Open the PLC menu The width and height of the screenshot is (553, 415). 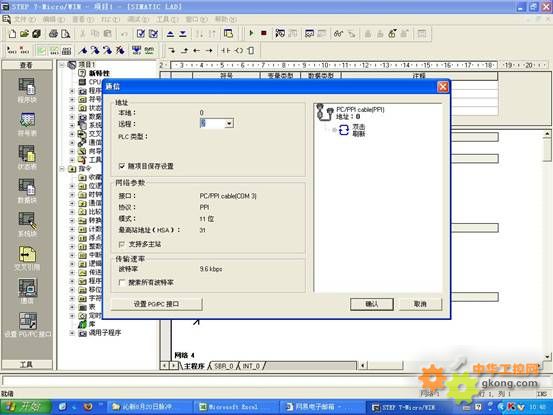coord(110,19)
